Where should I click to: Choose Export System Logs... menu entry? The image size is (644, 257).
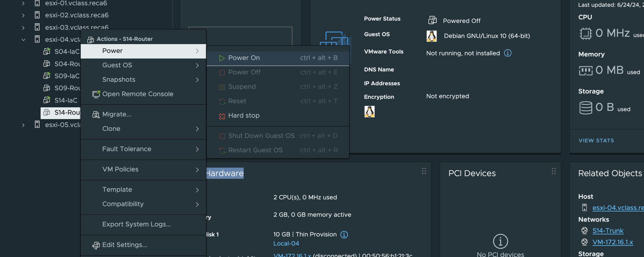143,224
